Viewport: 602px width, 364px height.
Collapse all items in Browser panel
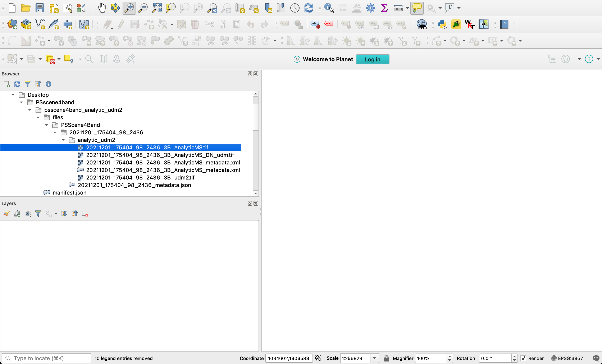pos(38,84)
